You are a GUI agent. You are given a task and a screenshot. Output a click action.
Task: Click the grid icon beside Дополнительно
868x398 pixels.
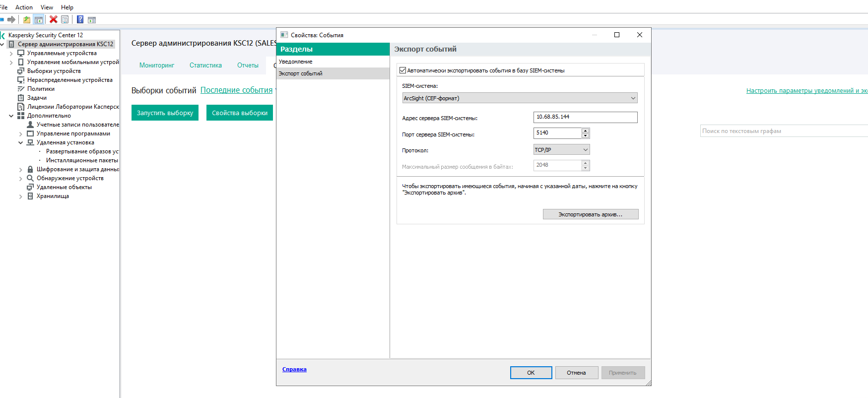point(21,116)
